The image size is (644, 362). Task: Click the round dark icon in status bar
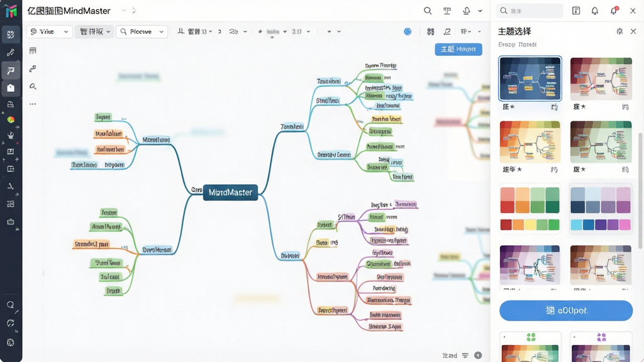pyautogui.click(x=478, y=356)
